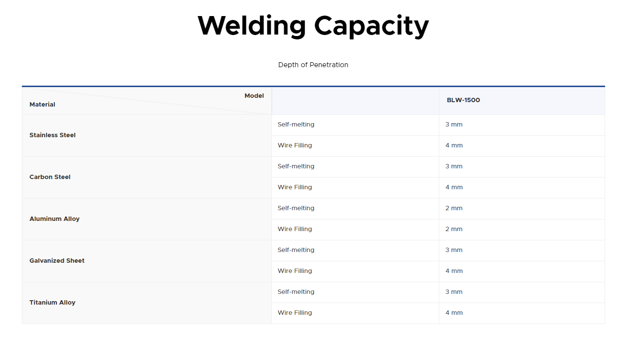
Task: Select the Aluminum Alloy row label
Action: pyautogui.click(x=54, y=219)
